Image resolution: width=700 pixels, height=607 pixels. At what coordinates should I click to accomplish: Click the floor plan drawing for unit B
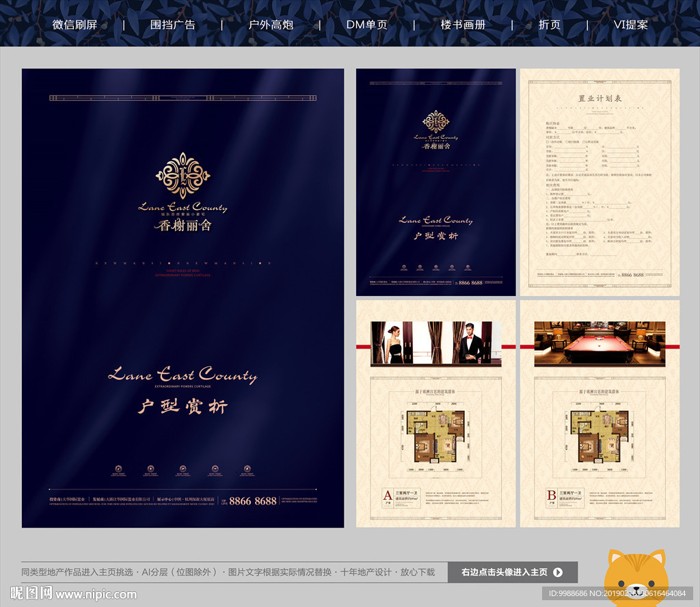pyautogui.click(x=600, y=436)
